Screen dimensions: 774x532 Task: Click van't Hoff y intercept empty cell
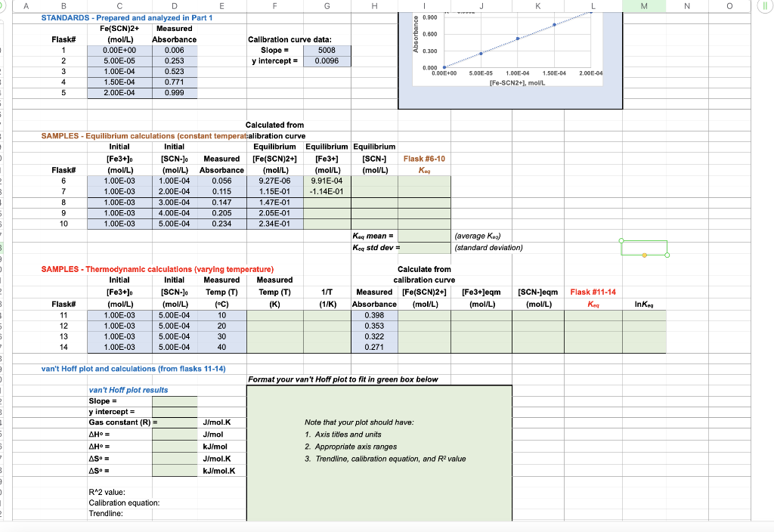pos(175,412)
